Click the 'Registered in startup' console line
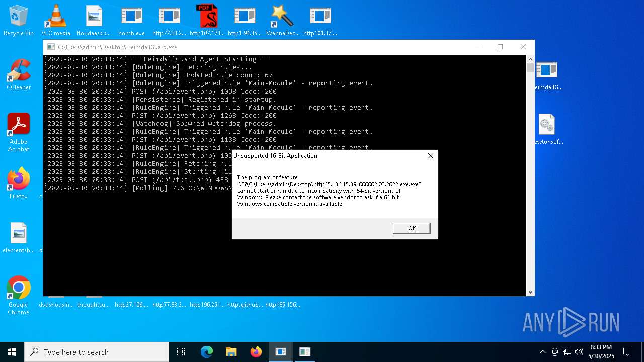 (x=160, y=100)
